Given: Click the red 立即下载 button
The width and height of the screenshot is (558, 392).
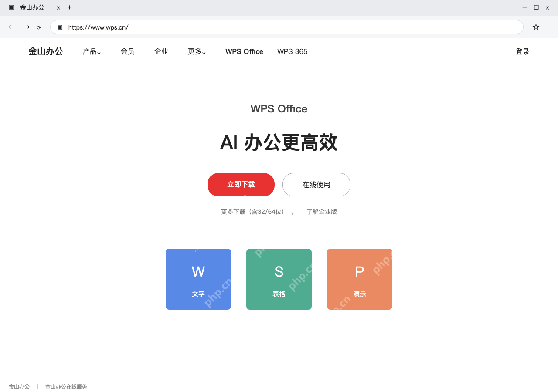Looking at the screenshot, I should click(241, 185).
